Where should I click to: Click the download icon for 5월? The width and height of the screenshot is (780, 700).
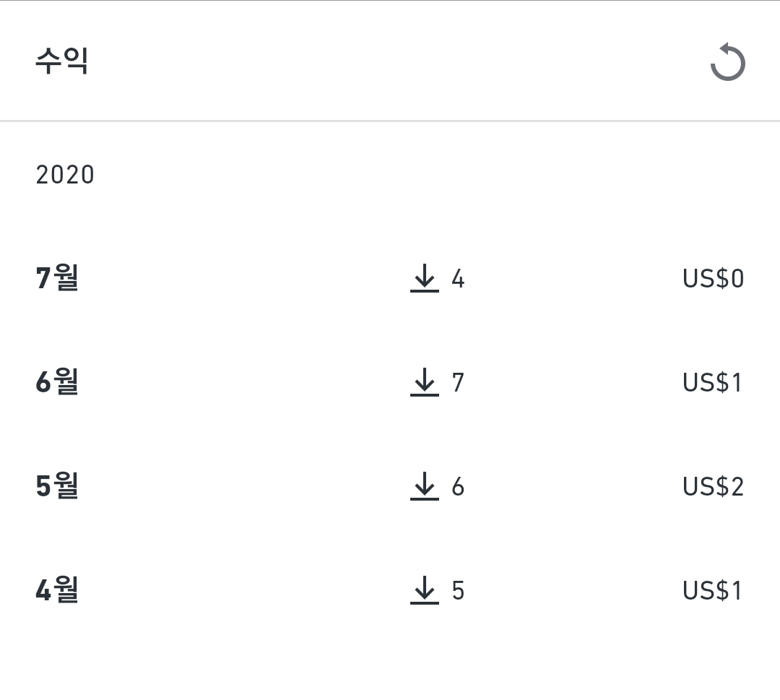(x=425, y=486)
